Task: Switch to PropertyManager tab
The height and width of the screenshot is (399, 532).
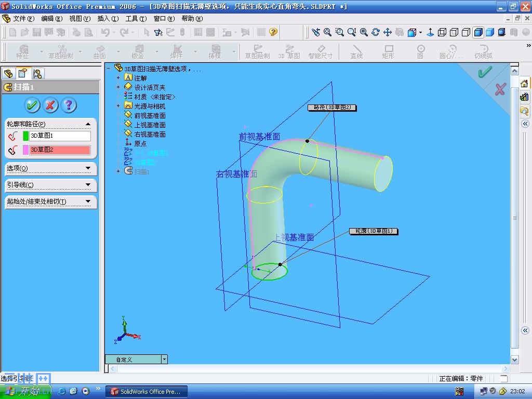Action: [23, 73]
